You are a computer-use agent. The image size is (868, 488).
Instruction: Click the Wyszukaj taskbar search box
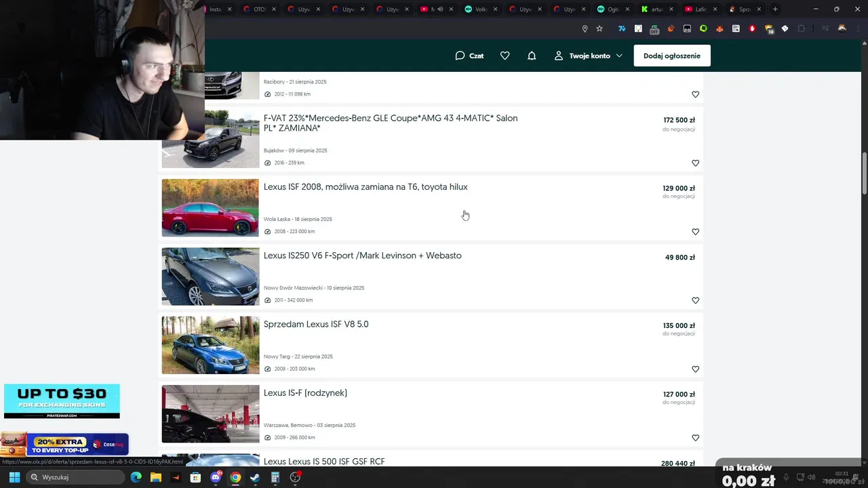(75, 477)
